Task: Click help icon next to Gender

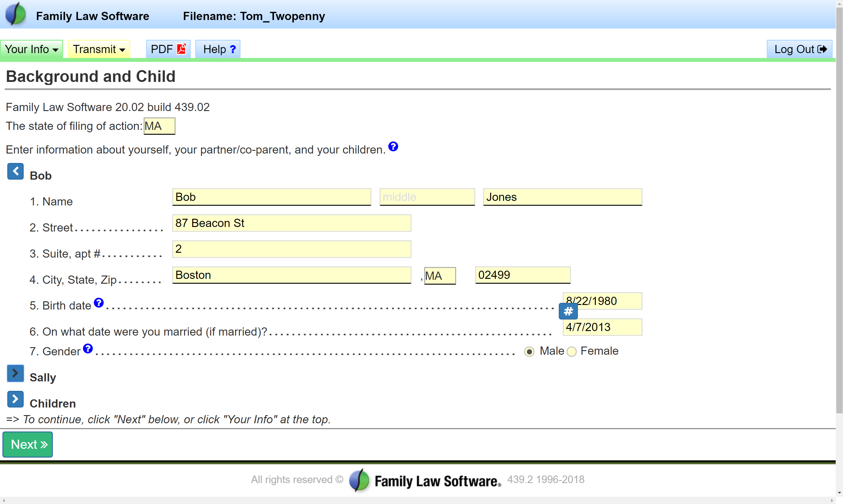Action: point(88,348)
